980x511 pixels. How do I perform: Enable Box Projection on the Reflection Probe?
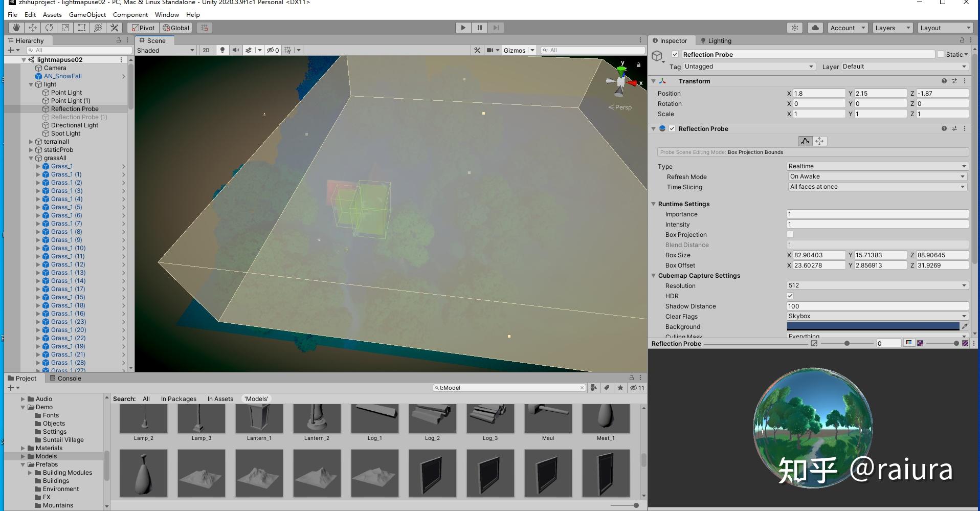[790, 234]
